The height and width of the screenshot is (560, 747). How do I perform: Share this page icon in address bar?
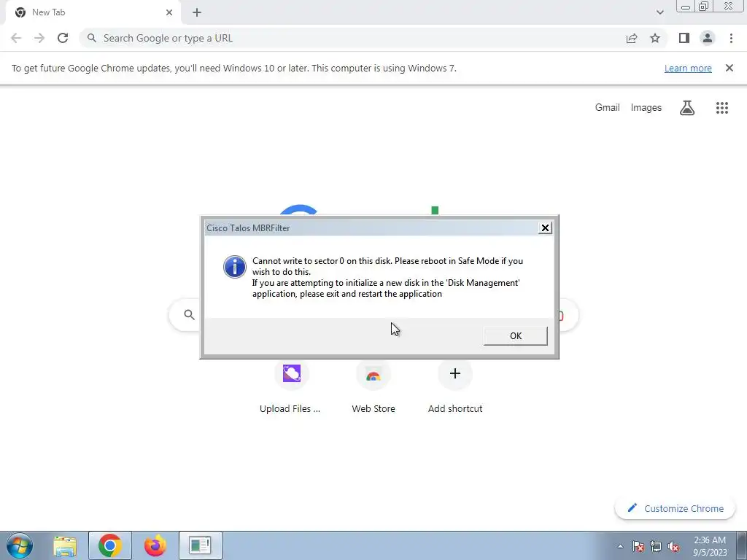point(632,38)
